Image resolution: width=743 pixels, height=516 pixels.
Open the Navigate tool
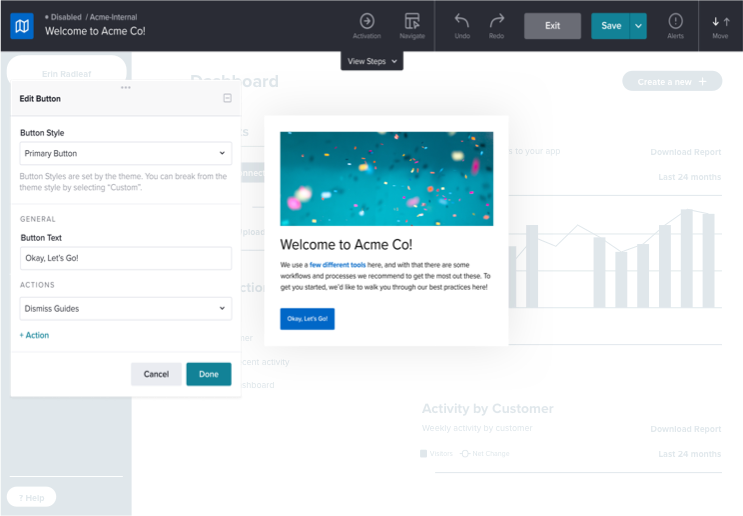412,26
